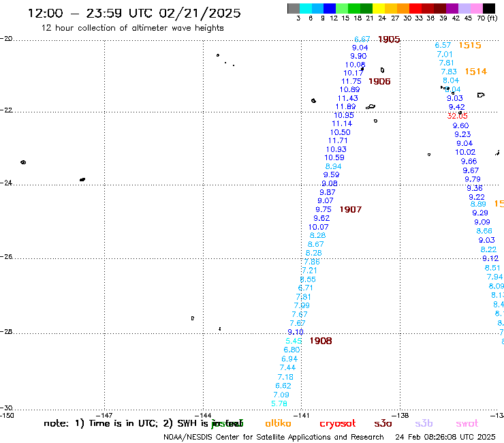This screenshot has width=504, height=443.
Task: Select the 11.89 wave height reading
Action: [x=346, y=106]
